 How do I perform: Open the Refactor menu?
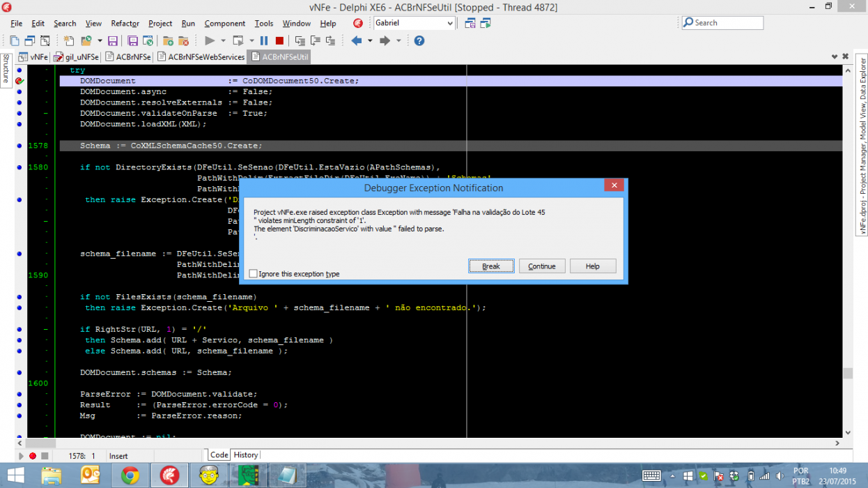[x=125, y=23]
